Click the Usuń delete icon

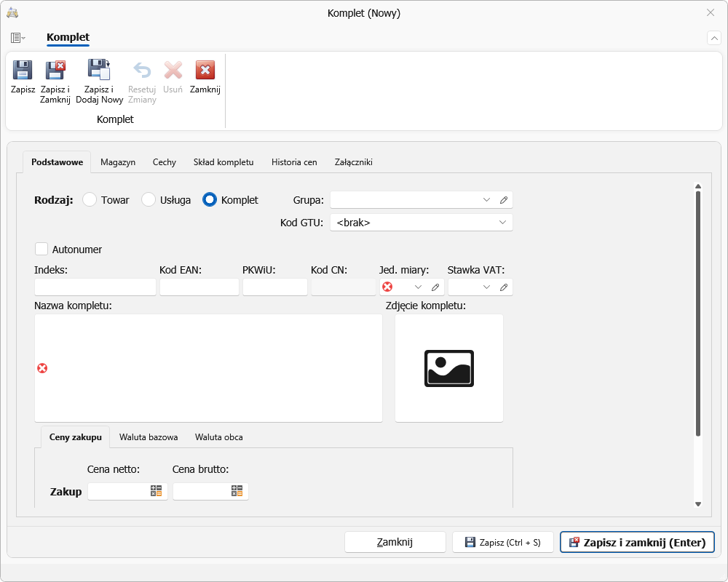tap(173, 71)
